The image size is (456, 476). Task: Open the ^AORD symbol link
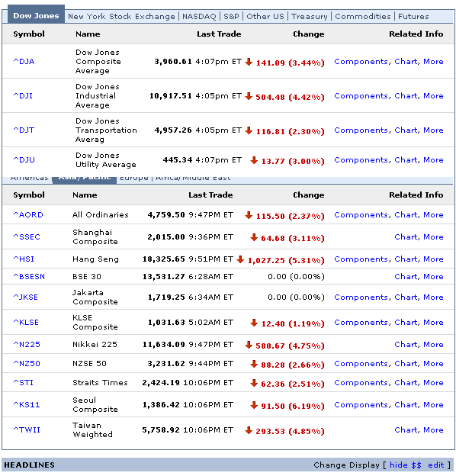[28, 215]
